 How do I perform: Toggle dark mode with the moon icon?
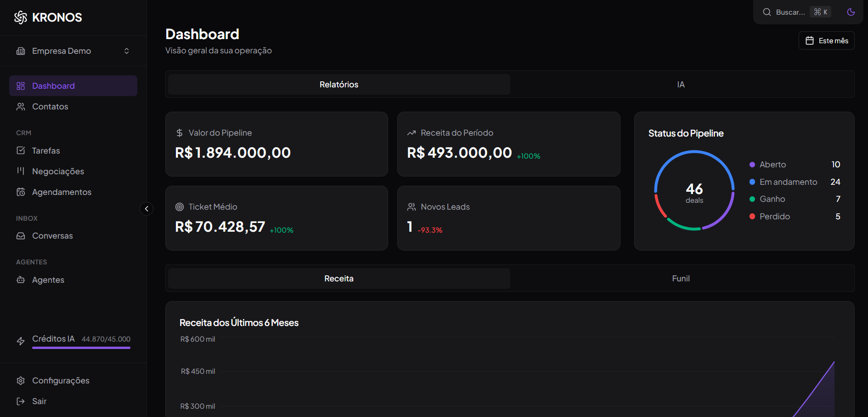point(851,12)
